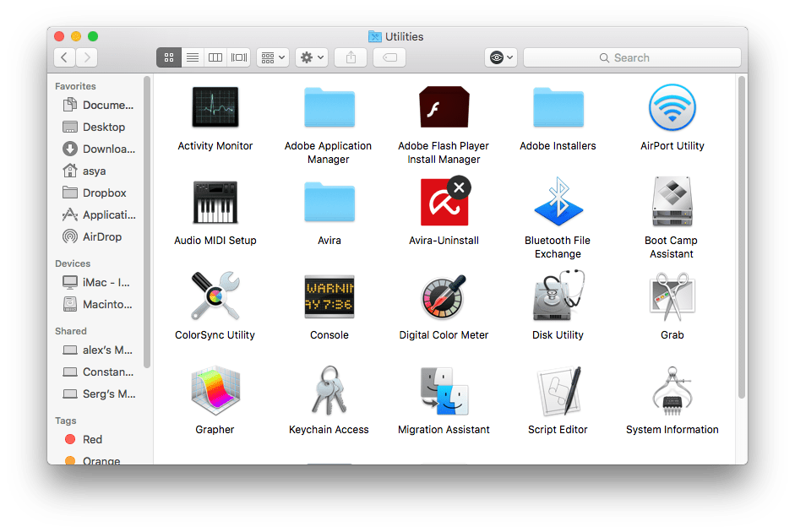Open the Action gear dropdown menu

coord(312,57)
